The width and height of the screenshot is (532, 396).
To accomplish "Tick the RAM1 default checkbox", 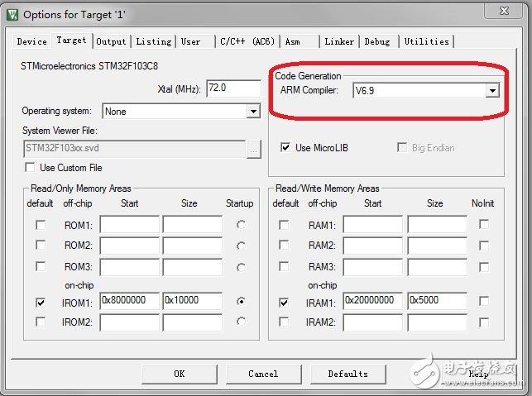I will point(284,225).
